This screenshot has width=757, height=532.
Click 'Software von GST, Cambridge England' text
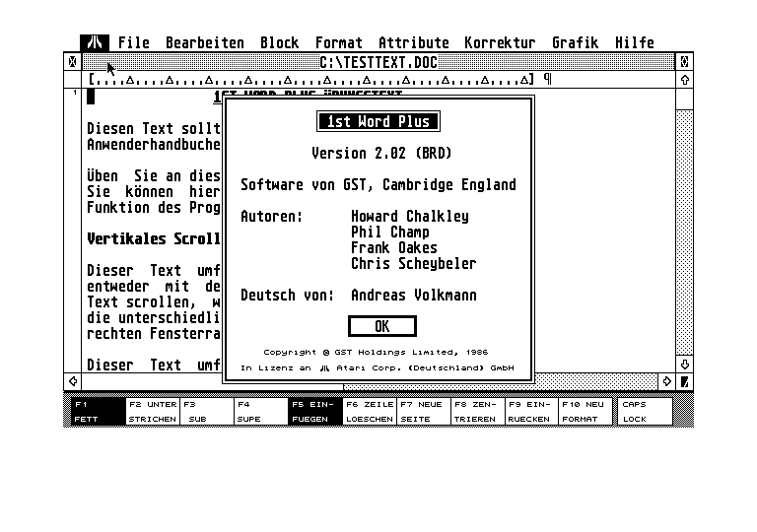point(378,185)
